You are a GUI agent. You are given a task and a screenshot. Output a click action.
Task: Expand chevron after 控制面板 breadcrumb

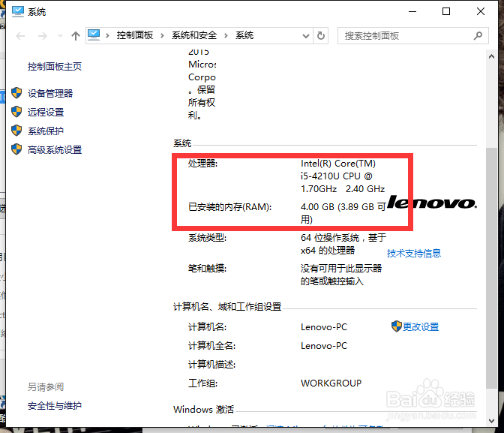coord(162,35)
